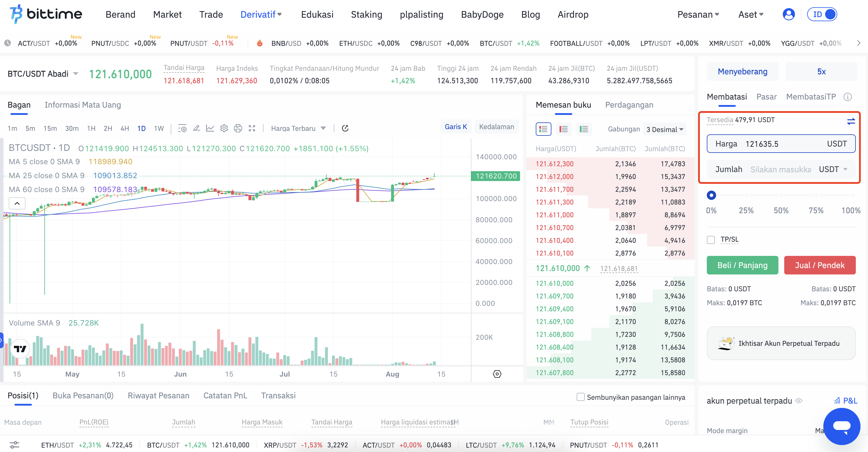
Task: Select the 4H timeframe
Action: 125,129
